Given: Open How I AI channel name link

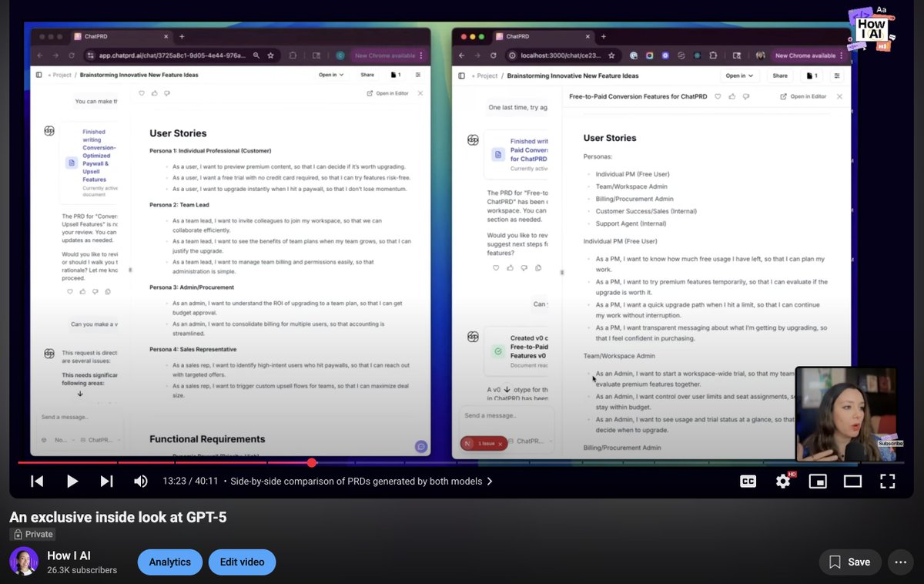Looking at the screenshot, I should 69,555.
